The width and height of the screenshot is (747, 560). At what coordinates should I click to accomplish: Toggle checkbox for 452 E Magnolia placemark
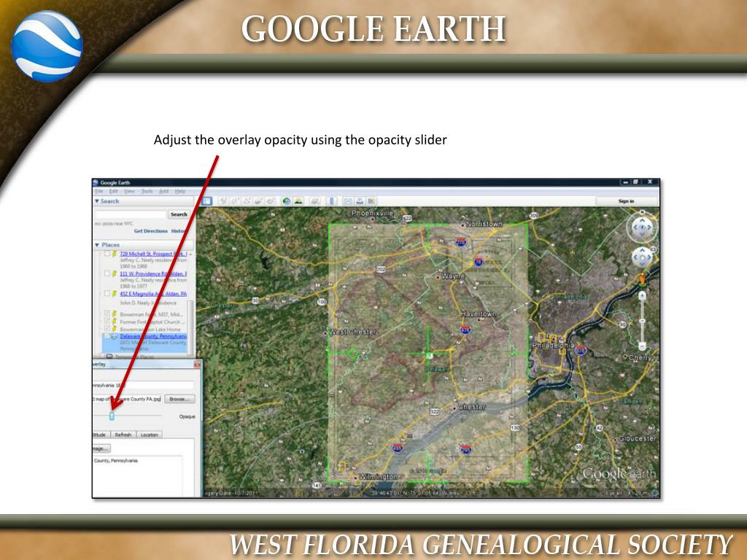(x=107, y=293)
